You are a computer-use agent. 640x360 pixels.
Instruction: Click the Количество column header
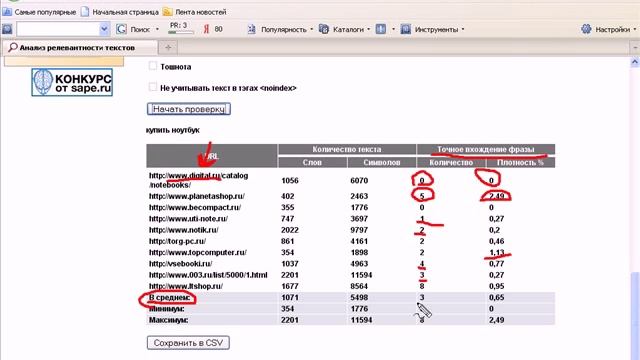[x=451, y=162]
